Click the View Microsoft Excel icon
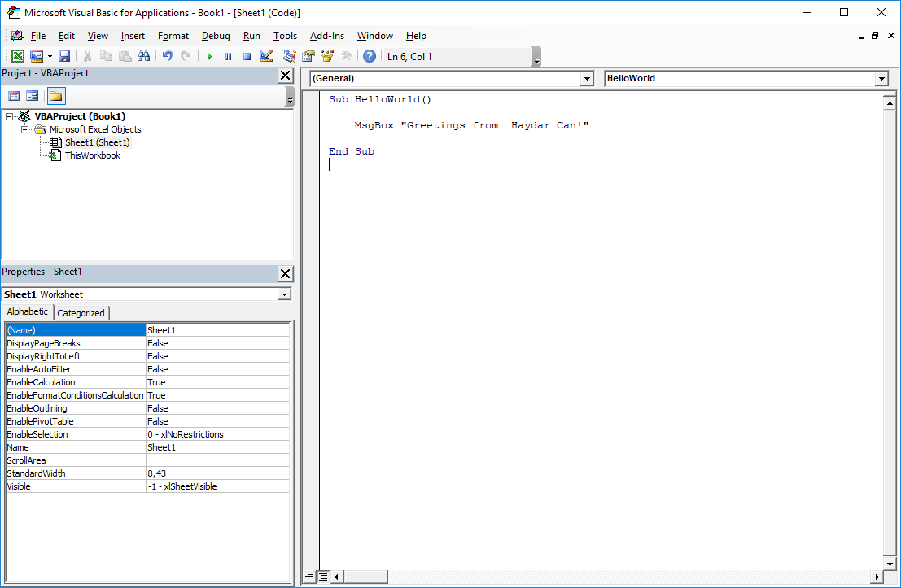The image size is (901, 588). pyautogui.click(x=18, y=56)
